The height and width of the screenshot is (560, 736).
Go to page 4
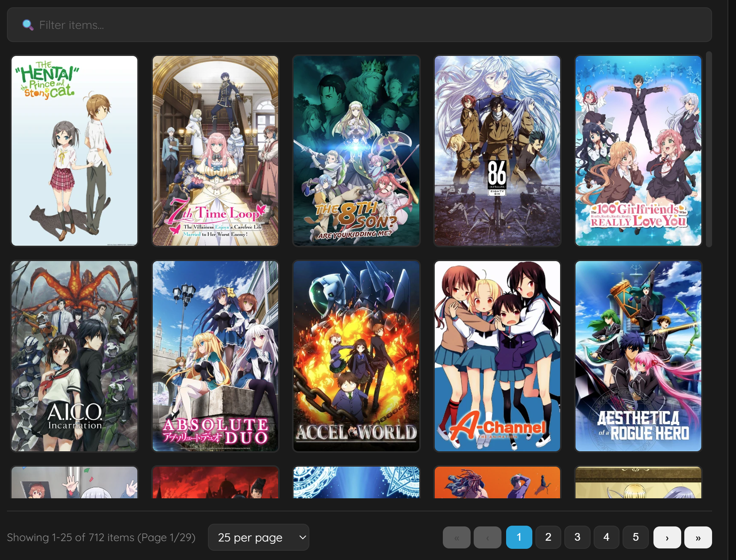[606, 537]
